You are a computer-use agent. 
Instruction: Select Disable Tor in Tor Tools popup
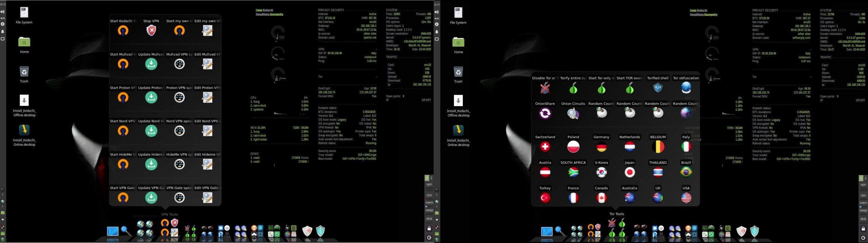click(545, 88)
